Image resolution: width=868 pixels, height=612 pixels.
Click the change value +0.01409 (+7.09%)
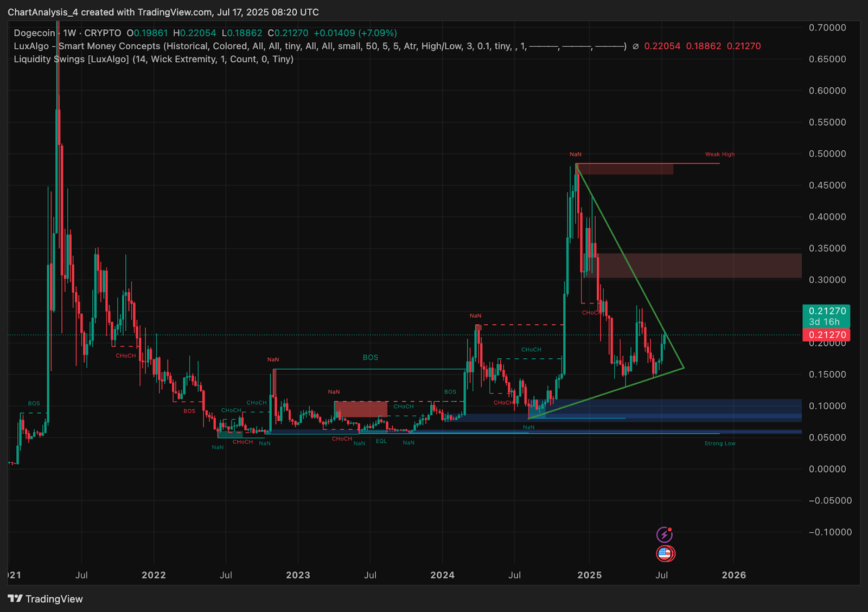tap(355, 33)
